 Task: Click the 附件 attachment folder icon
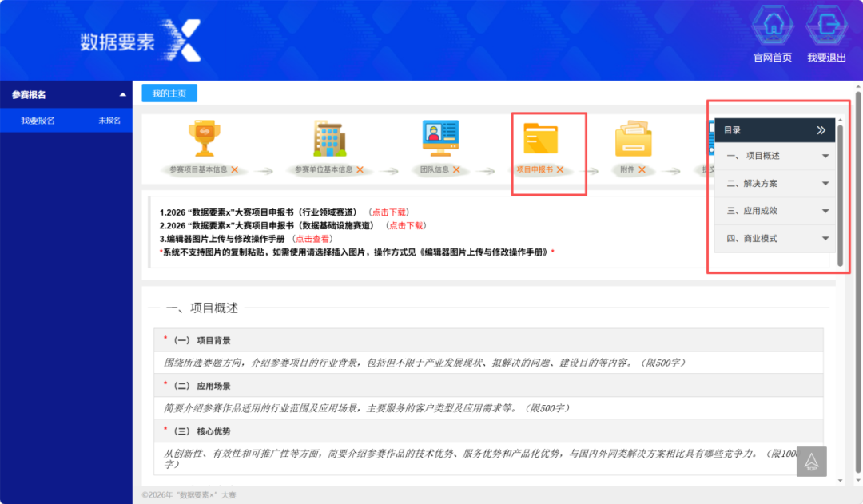click(x=633, y=139)
